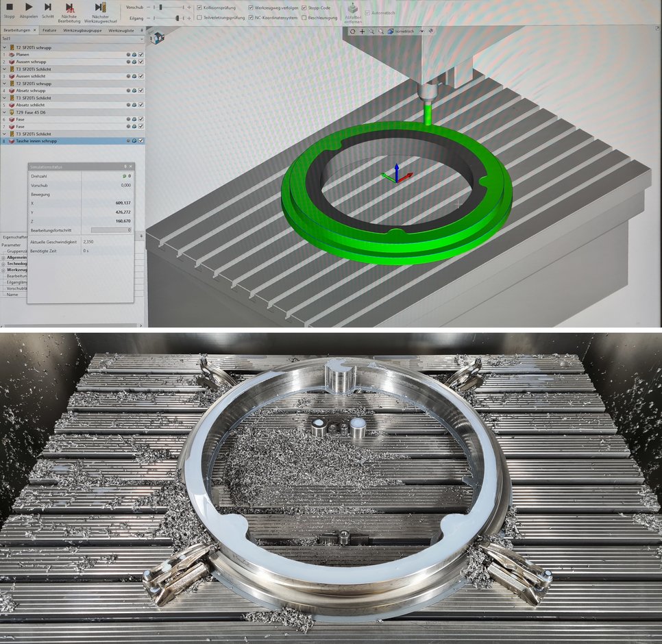The image size is (662, 644).
Task: Jump to Nächste Bearbeitung
Action: click(x=69, y=8)
